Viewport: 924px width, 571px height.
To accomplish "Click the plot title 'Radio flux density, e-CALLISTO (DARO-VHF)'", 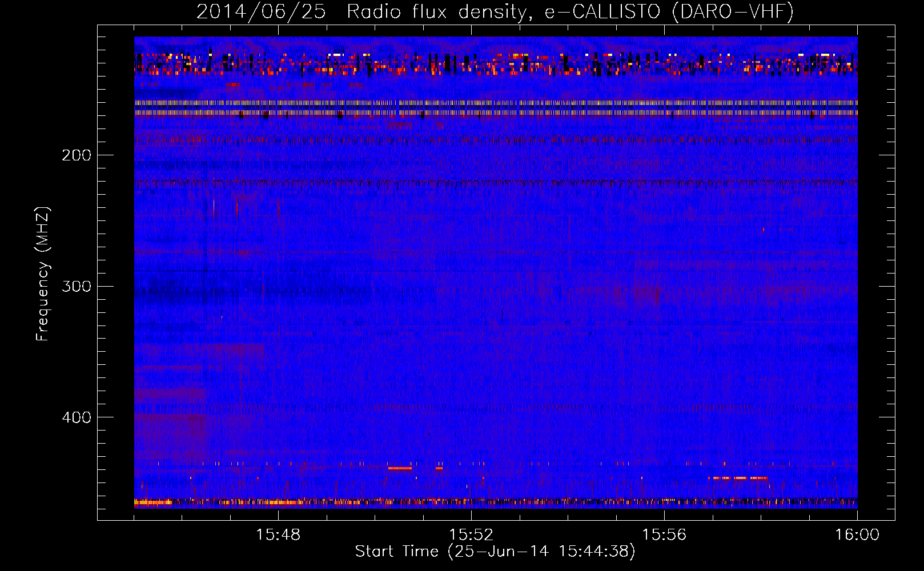I will [570, 11].
